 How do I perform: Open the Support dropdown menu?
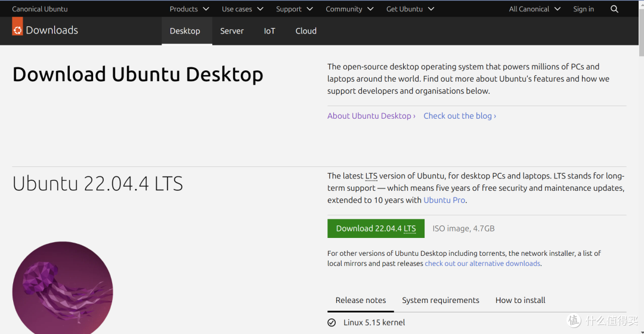[x=295, y=9]
